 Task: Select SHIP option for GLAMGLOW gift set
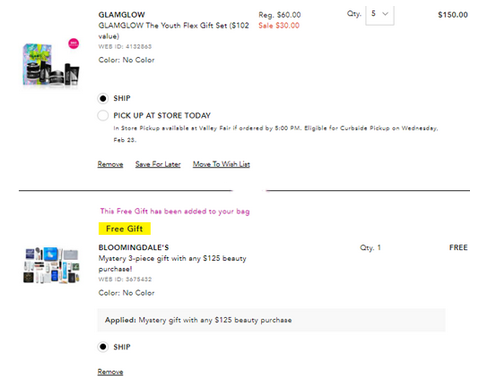[103, 98]
